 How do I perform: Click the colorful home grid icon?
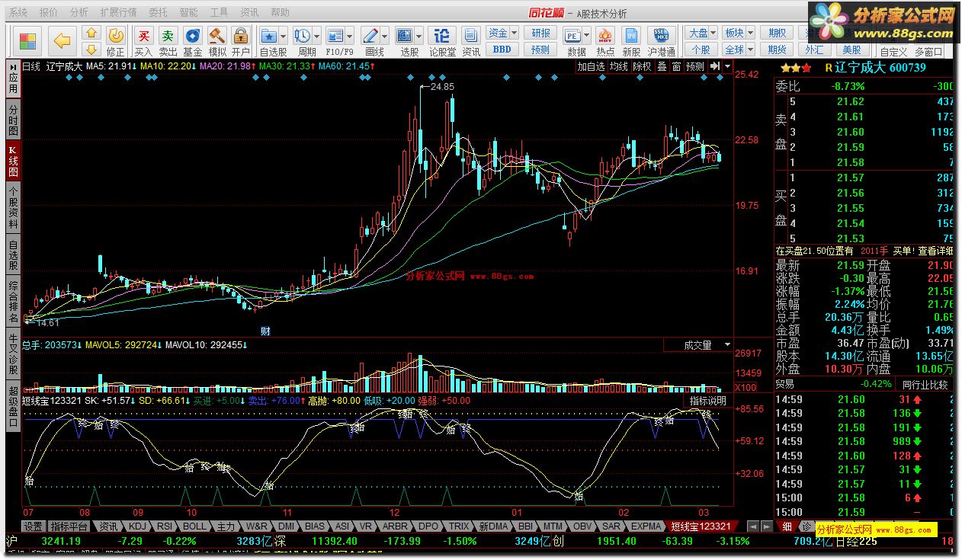[27, 40]
